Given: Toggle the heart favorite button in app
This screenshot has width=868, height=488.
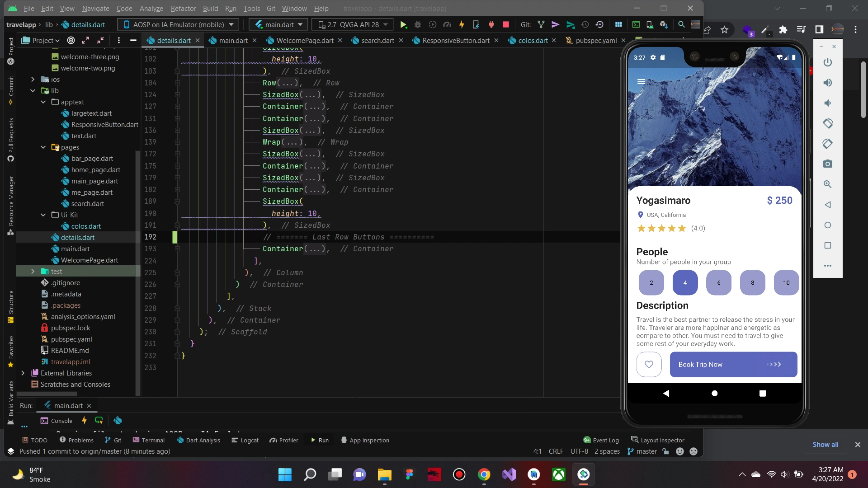Looking at the screenshot, I should (x=649, y=365).
